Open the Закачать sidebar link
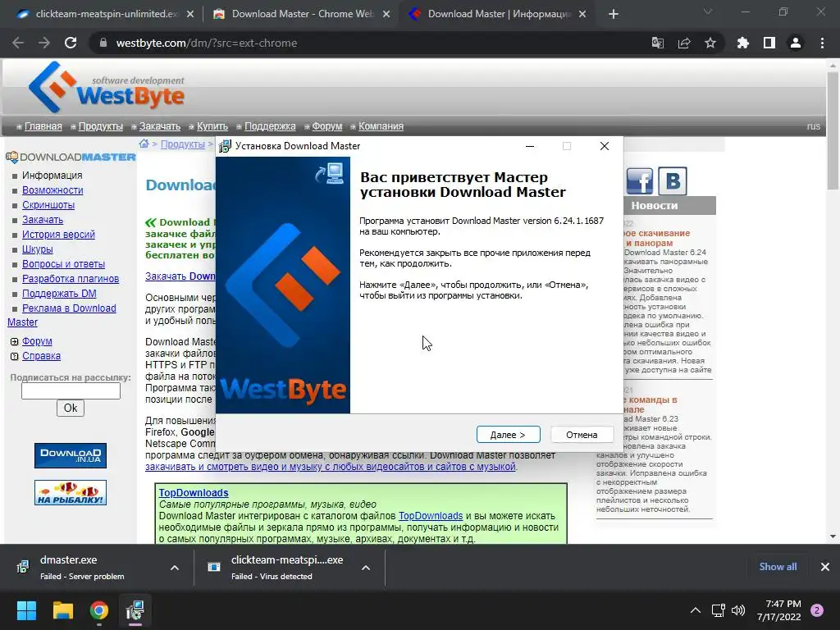This screenshot has width=840, height=630. 43,220
